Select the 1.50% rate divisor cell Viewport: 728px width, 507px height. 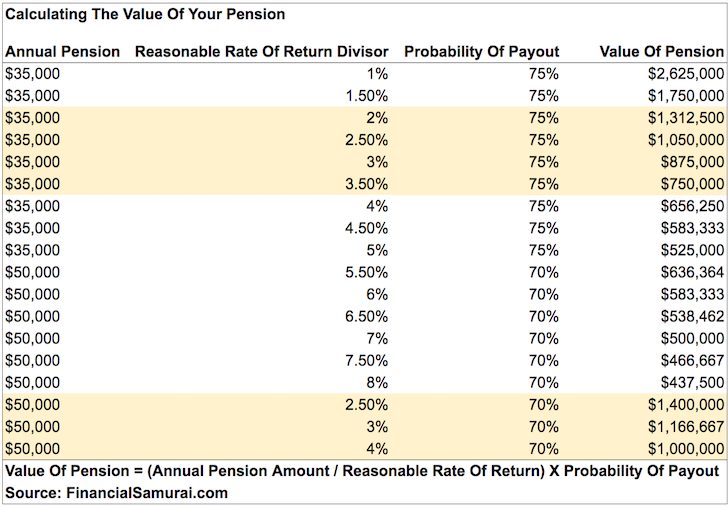point(366,95)
